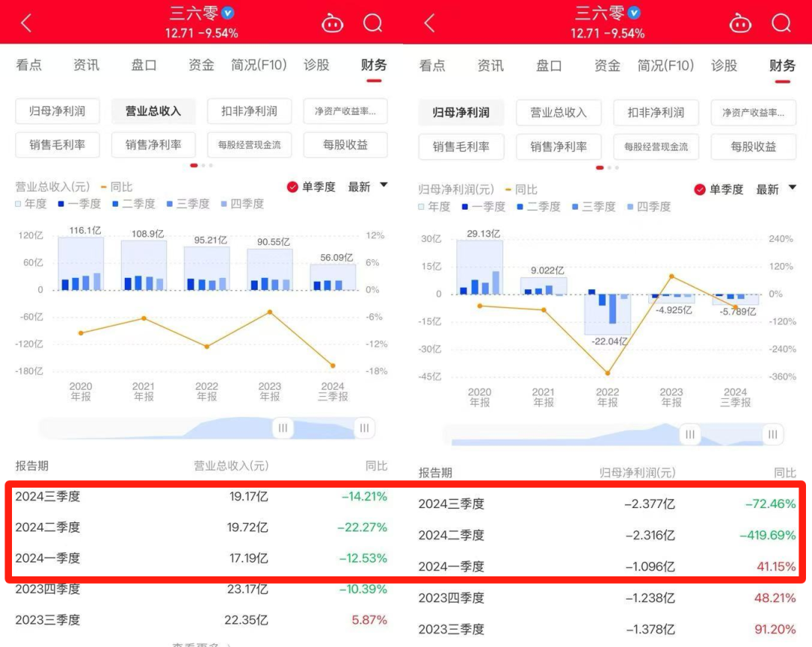
Task: Tap 2024二季度 row showing 19.72亿
Action: click(x=201, y=528)
